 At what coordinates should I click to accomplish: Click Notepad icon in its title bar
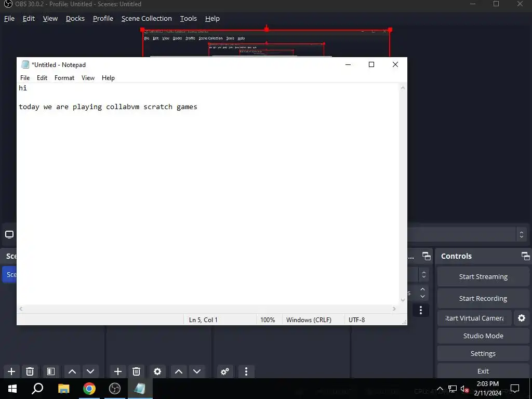25,64
